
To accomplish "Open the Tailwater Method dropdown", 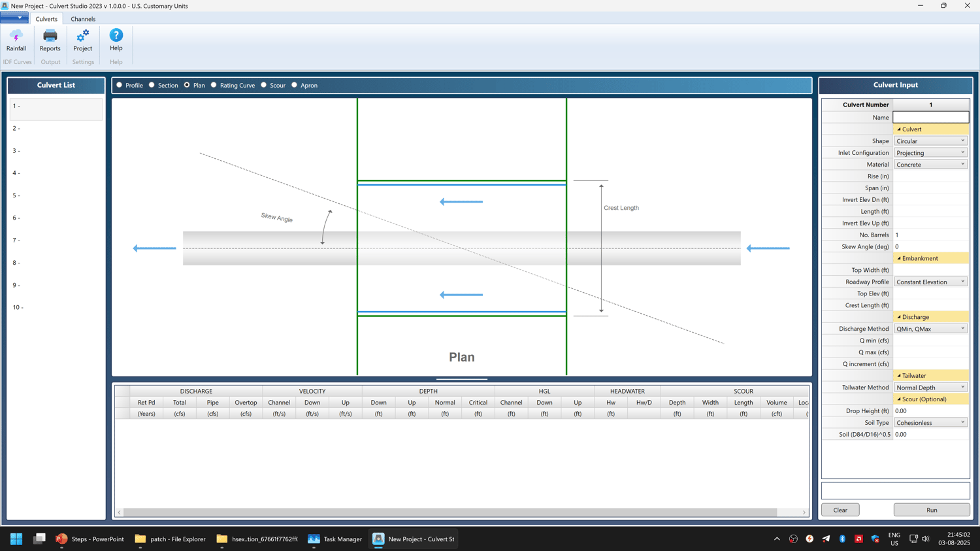I will point(931,388).
